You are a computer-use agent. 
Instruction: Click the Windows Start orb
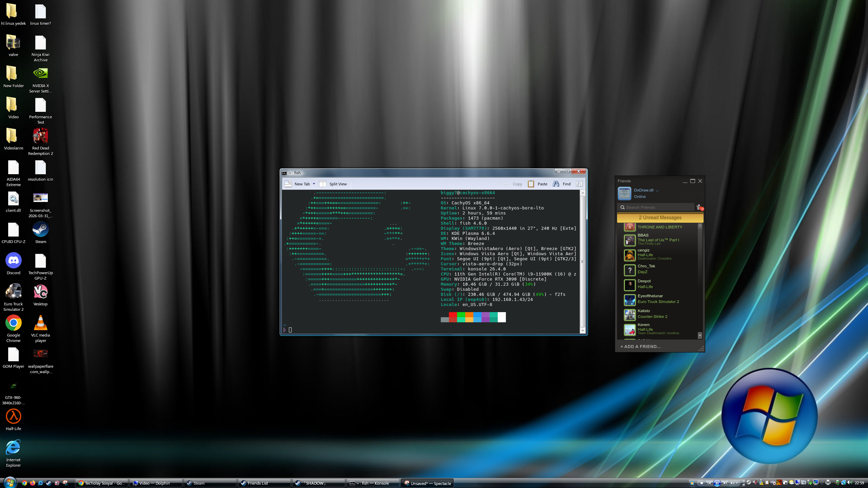point(9,483)
